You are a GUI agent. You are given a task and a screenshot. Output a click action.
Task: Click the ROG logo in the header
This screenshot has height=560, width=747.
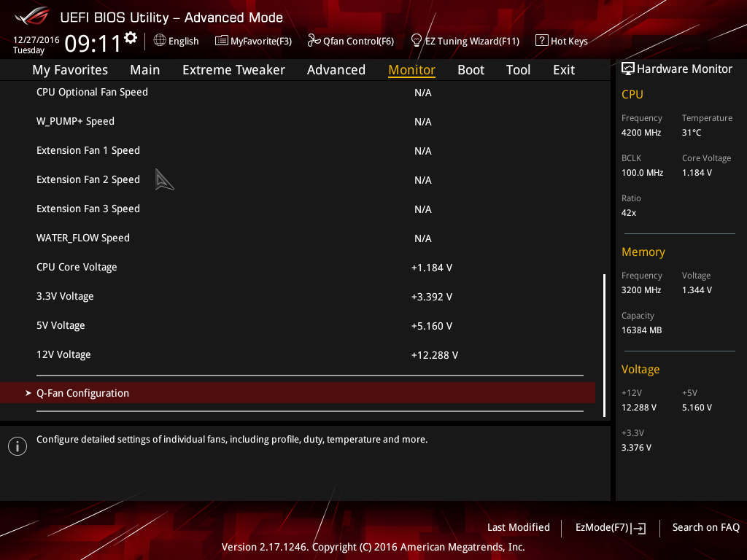[x=31, y=16]
